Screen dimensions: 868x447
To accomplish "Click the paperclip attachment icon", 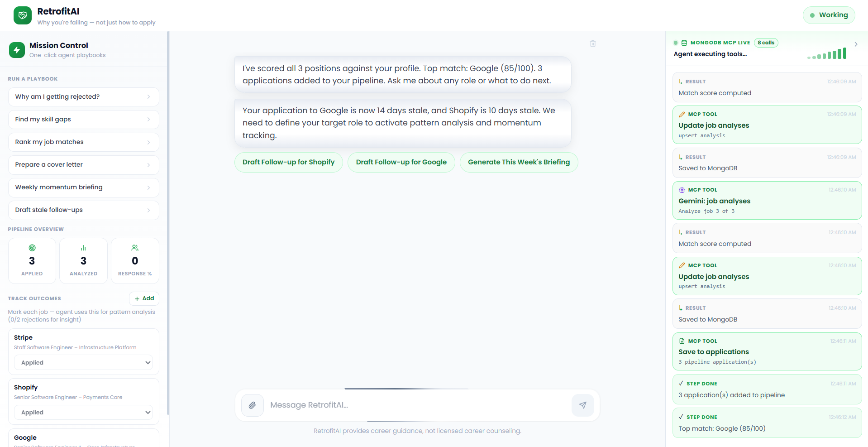I will [x=253, y=405].
